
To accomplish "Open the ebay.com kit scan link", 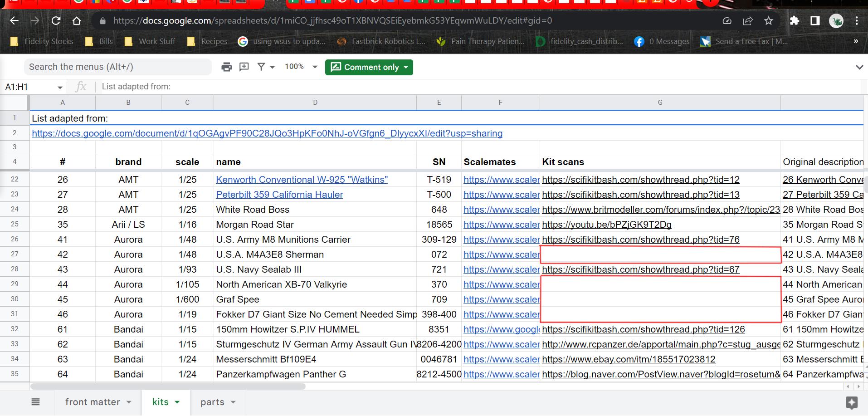I will point(629,359).
